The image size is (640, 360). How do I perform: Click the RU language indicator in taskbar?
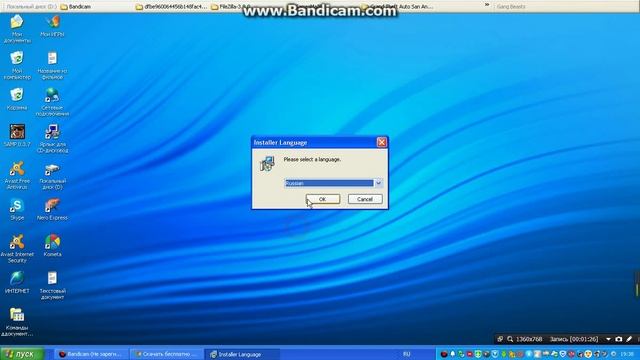click(407, 354)
